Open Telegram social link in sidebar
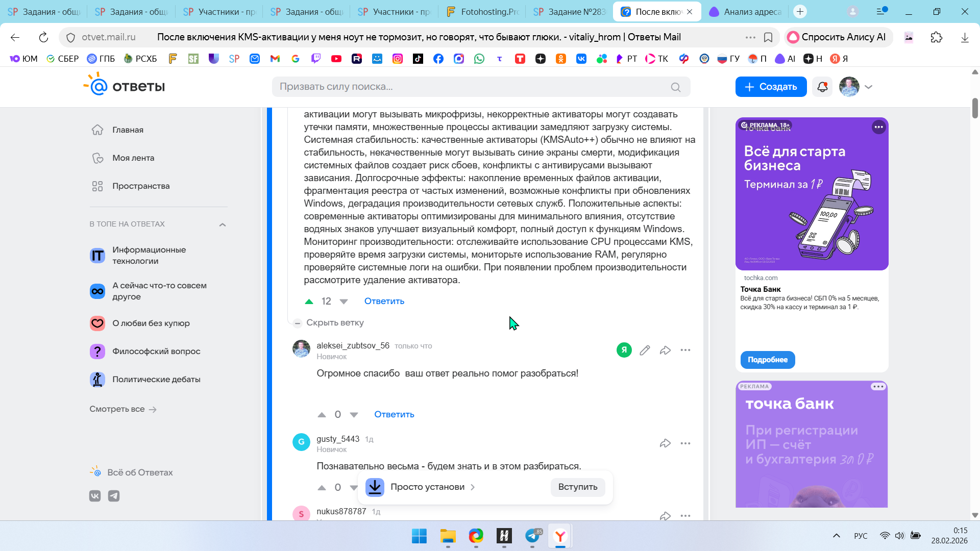The image size is (980, 551). pos(114,496)
